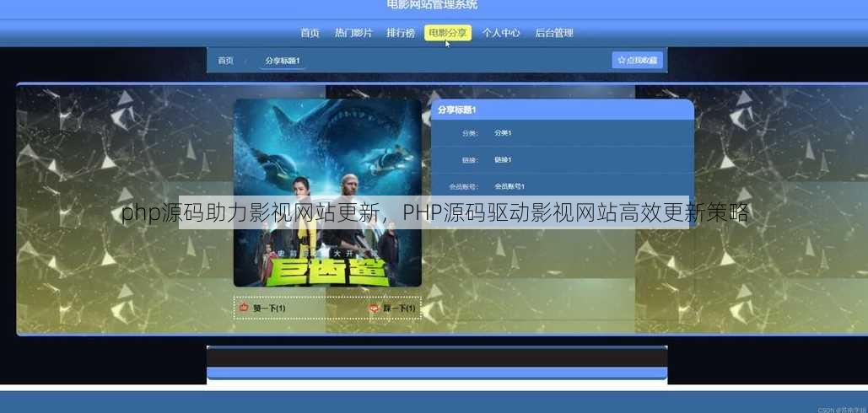The image size is (868, 413).
Task: Click the 电影网站管理系统 site title
Action: pos(433,5)
